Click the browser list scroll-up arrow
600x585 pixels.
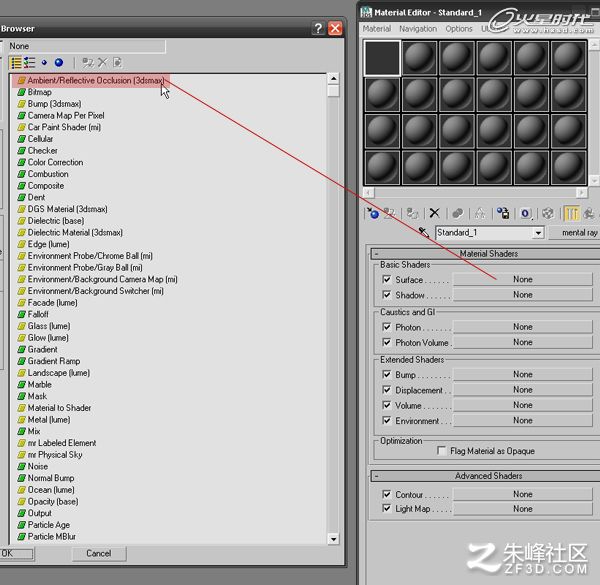click(333, 78)
